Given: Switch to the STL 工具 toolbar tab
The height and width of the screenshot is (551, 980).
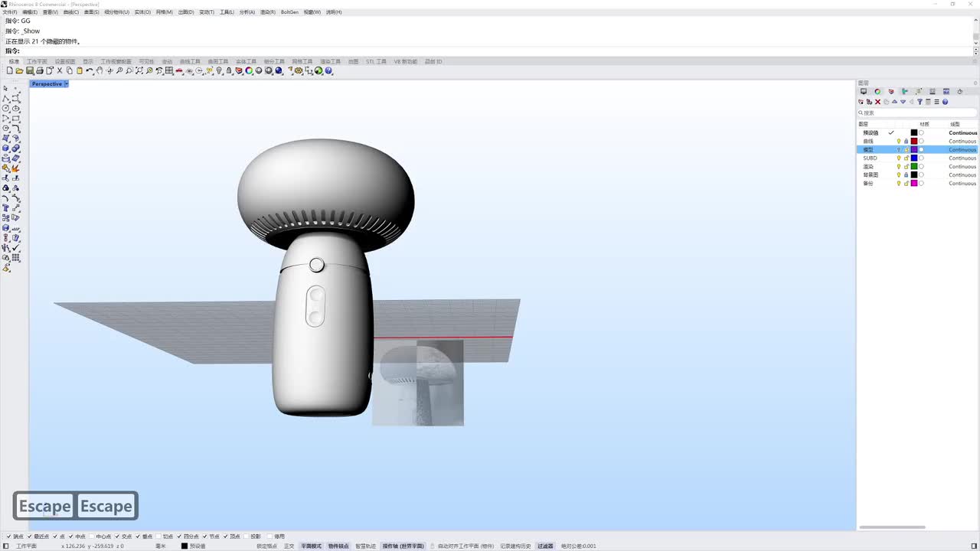Looking at the screenshot, I should pos(376,61).
